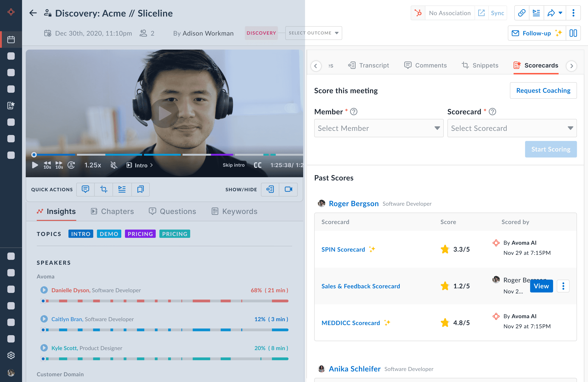This screenshot has width=588, height=382.
Task: Click the Request Coaching button
Action: click(x=543, y=91)
